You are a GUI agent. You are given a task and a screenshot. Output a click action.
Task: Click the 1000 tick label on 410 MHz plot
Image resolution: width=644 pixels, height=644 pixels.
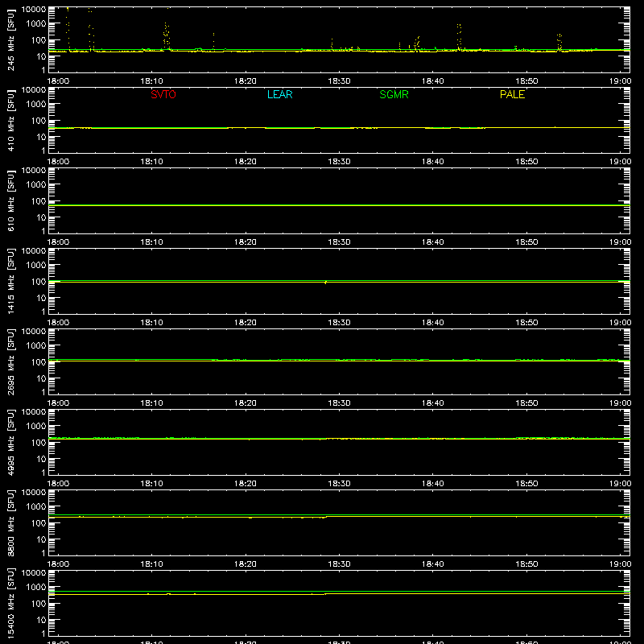coord(36,105)
